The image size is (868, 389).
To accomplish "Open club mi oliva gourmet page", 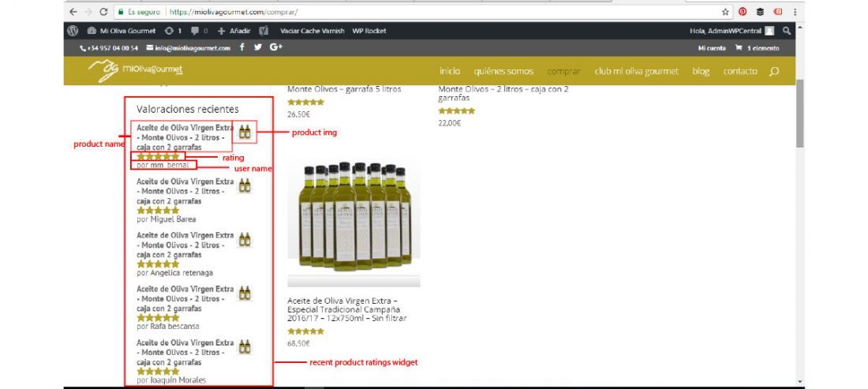I will pyautogui.click(x=637, y=71).
